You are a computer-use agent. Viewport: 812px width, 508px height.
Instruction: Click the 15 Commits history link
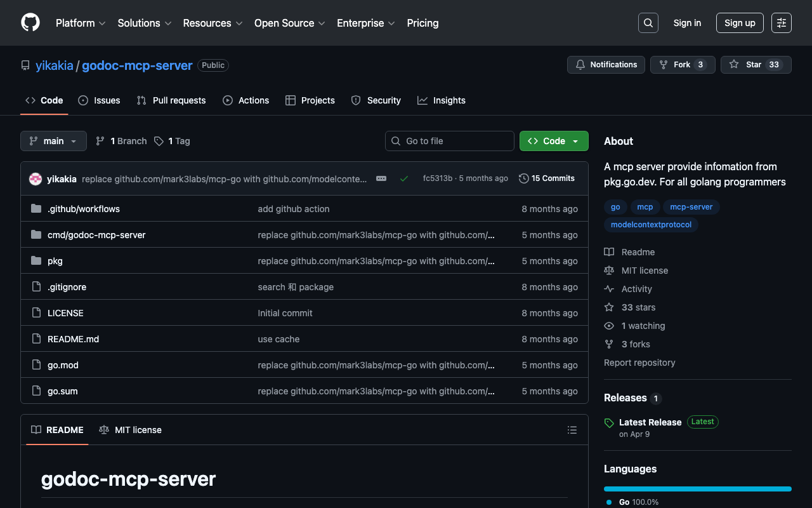[546, 178]
